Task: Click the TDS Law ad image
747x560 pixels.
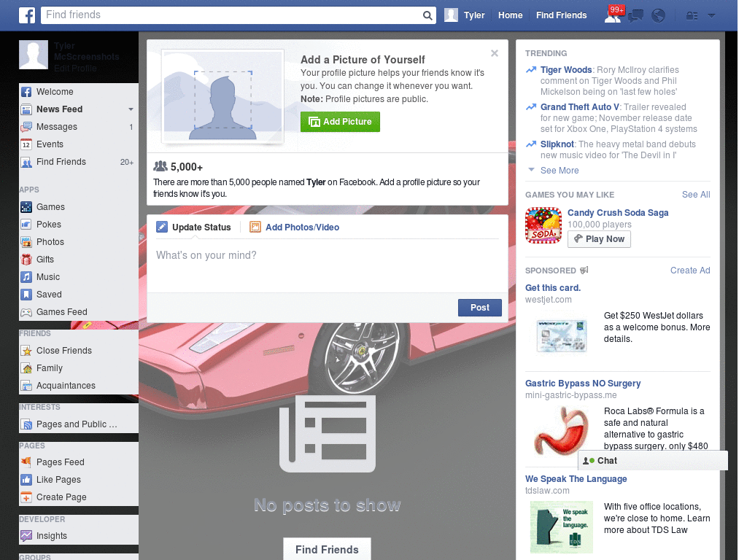Action: (x=562, y=526)
